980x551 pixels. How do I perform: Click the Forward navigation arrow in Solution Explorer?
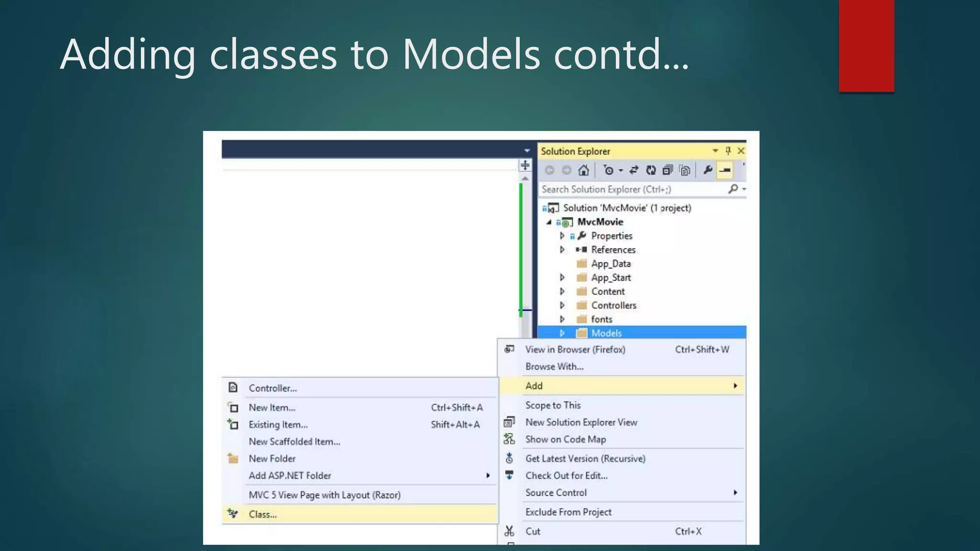point(567,170)
